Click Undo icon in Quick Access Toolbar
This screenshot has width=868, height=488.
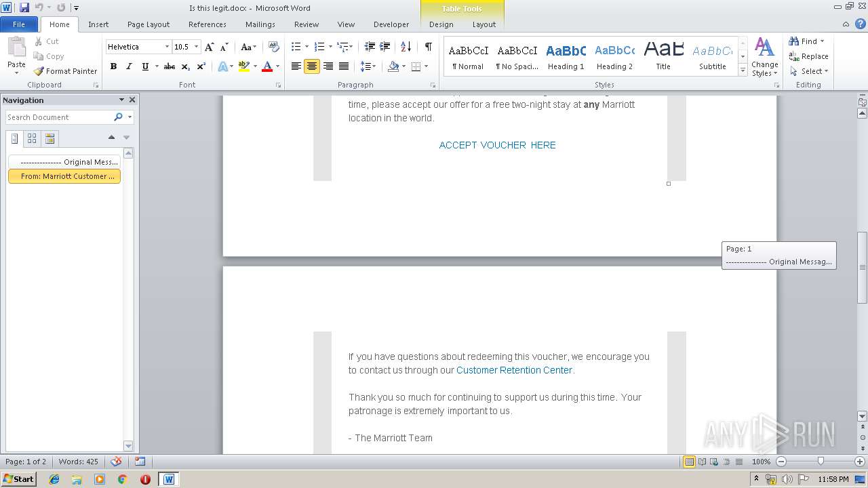click(x=39, y=7)
